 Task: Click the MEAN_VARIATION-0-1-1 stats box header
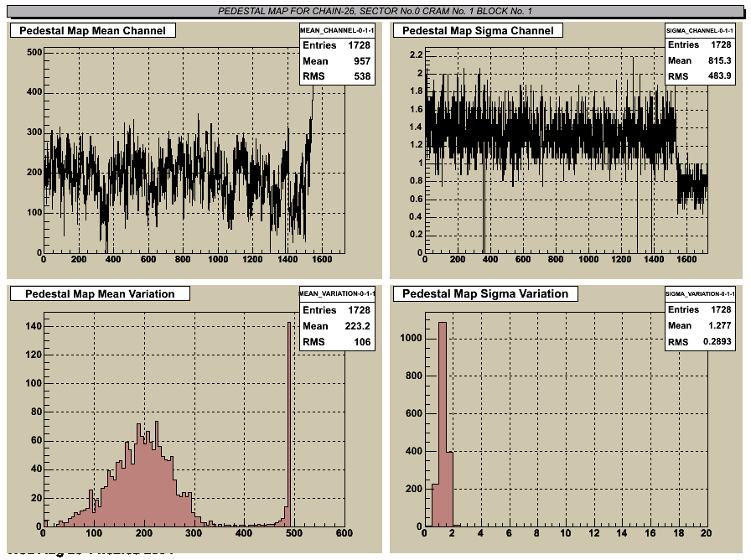coord(337,293)
